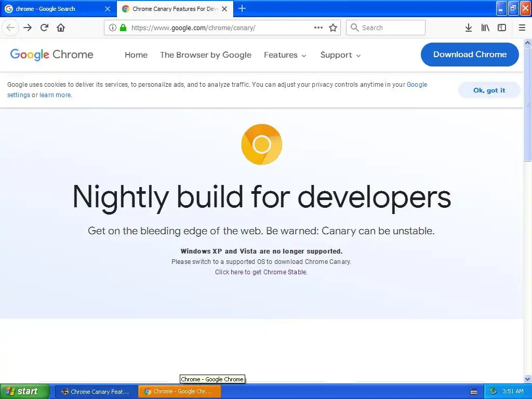This screenshot has height=399, width=532.
Task: Open the downloads arrow panel
Action: point(469,28)
